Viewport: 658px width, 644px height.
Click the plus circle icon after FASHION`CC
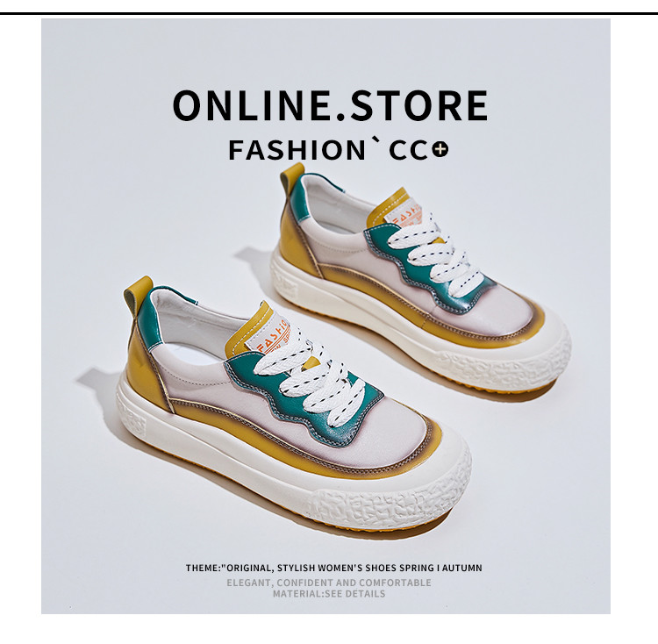(440, 149)
